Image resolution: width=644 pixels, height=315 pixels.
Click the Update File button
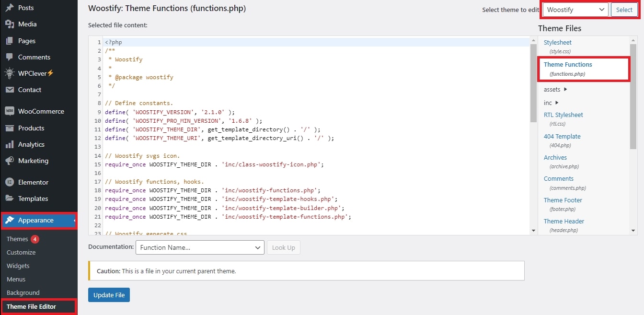(109, 295)
